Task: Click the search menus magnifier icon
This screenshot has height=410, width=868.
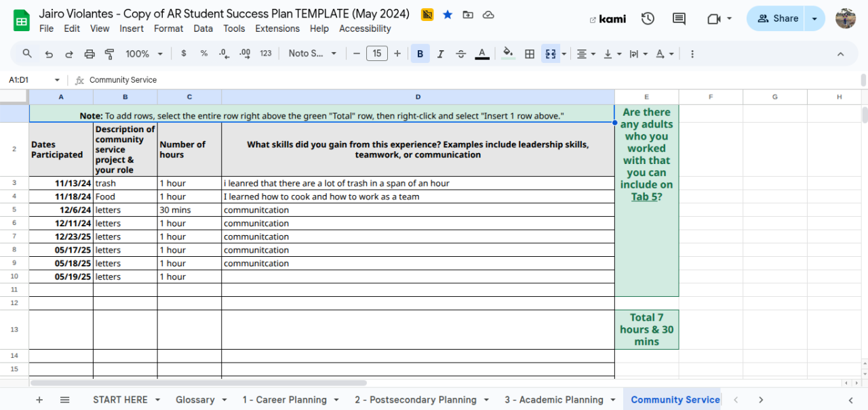Action: pos(27,54)
